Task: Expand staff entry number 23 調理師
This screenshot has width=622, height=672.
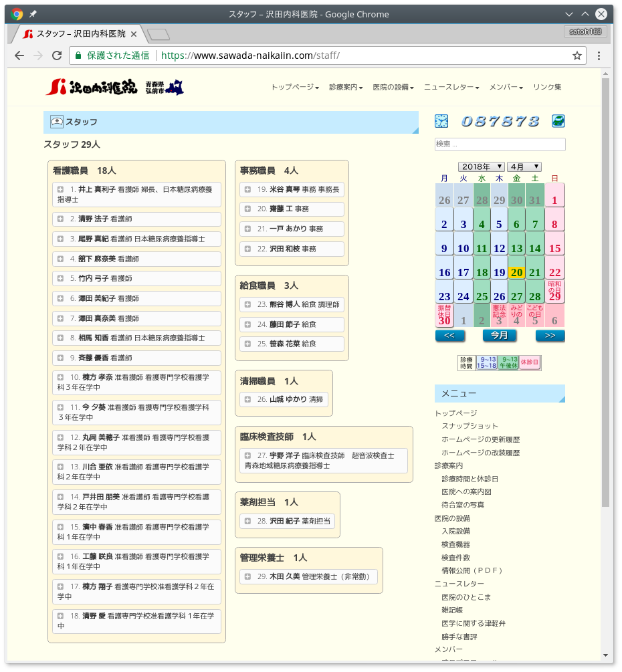Action: coord(247,305)
